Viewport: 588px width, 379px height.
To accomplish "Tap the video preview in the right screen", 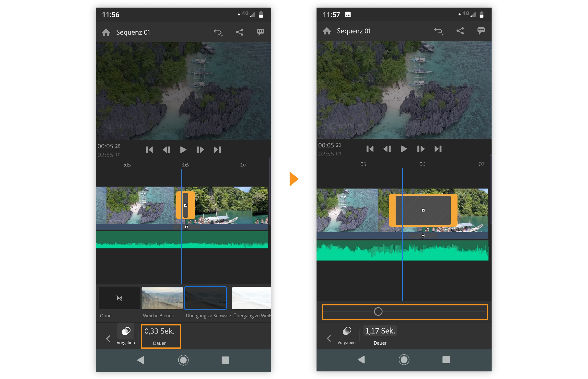I will (x=404, y=89).
